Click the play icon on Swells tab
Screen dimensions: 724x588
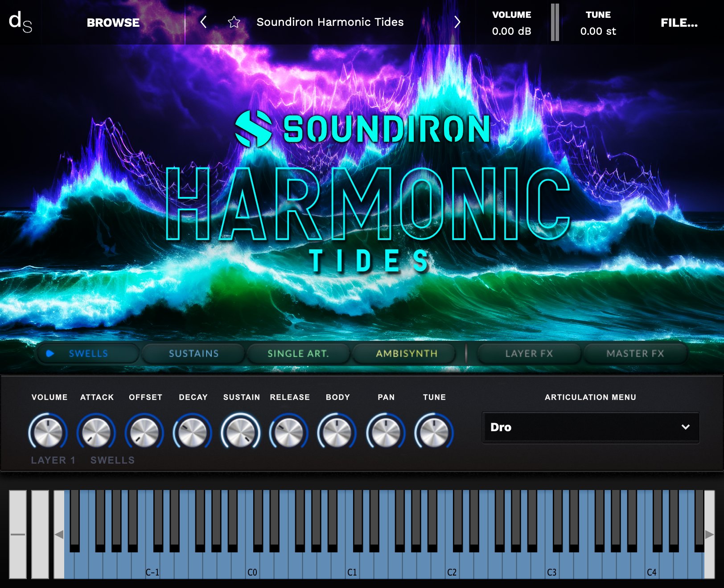click(x=50, y=353)
